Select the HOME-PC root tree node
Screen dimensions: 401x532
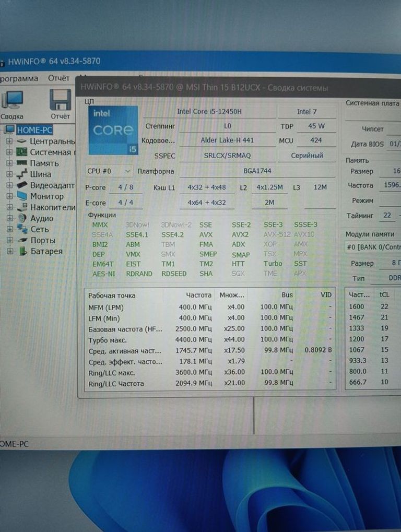34,130
